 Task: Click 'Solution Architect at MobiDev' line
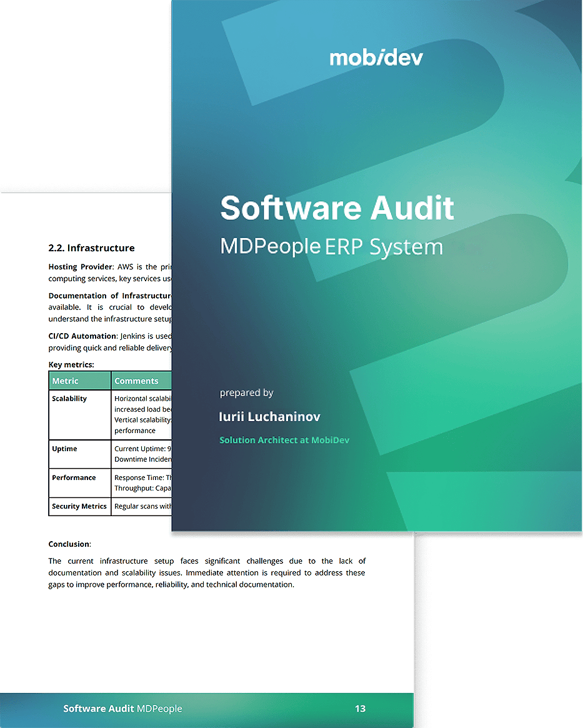point(284,440)
